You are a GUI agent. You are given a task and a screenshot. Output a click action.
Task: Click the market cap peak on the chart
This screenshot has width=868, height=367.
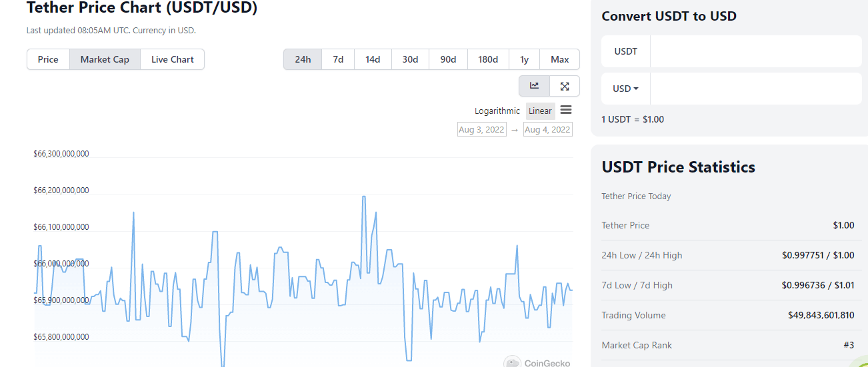tap(363, 196)
